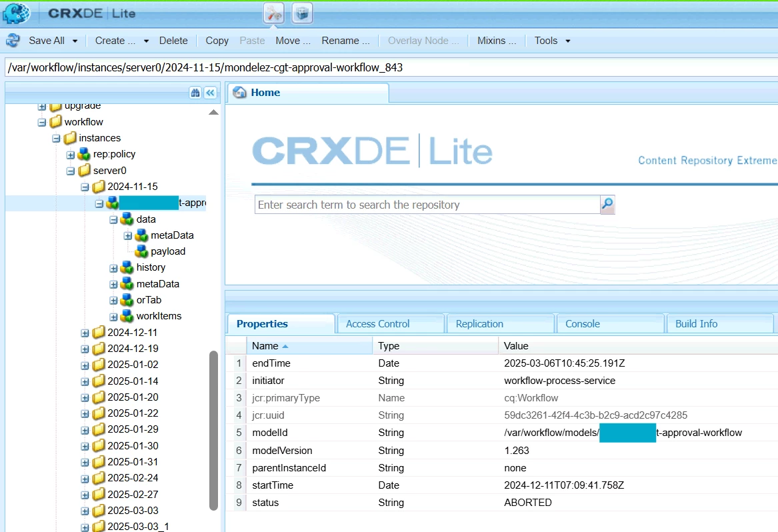Image resolution: width=778 pixels, height=532 pixels.
Task: Click the server0 folder icon
Action: click(85, 170)
